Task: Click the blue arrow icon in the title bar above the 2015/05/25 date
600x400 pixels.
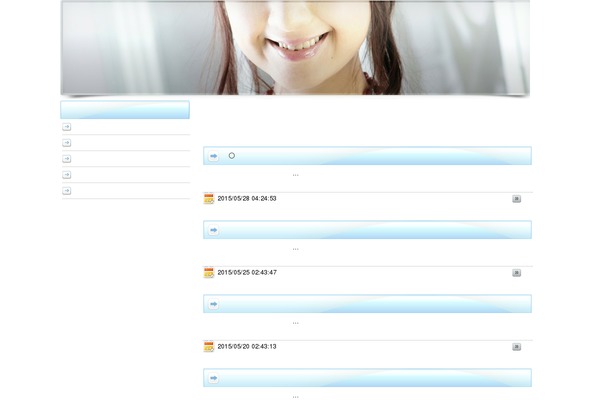Action: pyautogui.click(x=214, y=230)
